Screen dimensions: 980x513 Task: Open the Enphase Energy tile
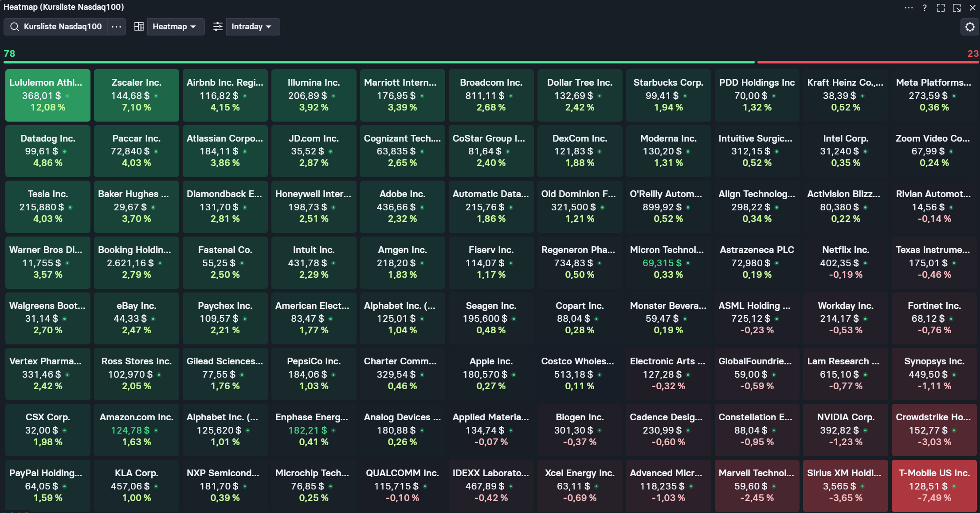314,430
